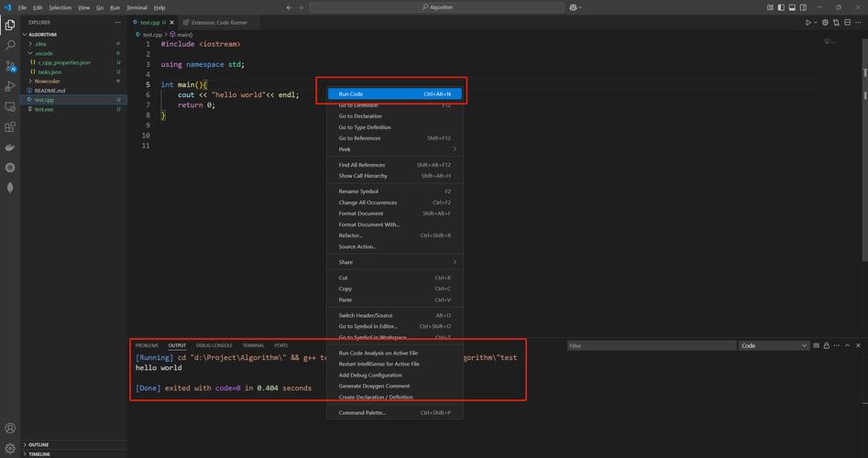Open the Code output channel dropdown
Screen dimensions: 868x458
(774, 345)
